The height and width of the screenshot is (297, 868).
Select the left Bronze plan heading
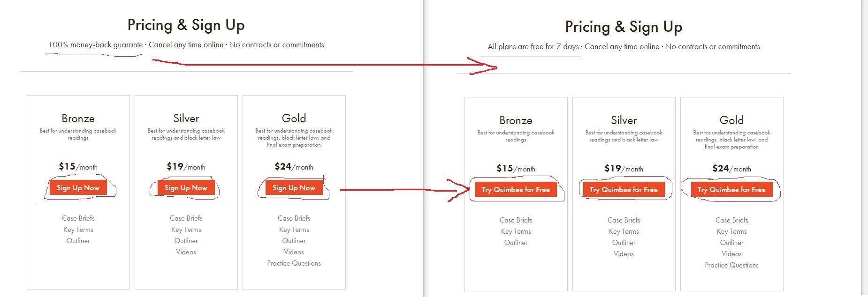click(x=78, y=119)
